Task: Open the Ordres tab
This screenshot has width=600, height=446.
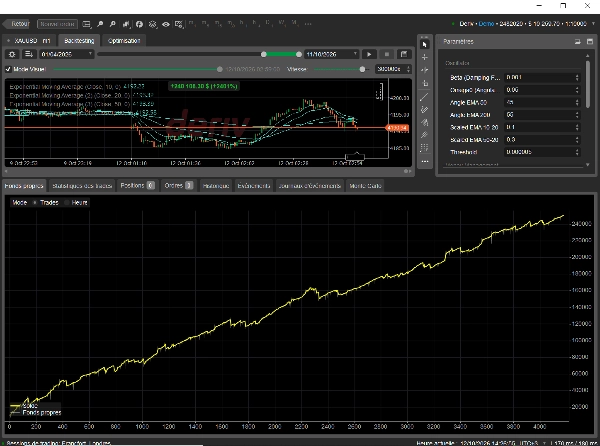Action: [179, 186]
